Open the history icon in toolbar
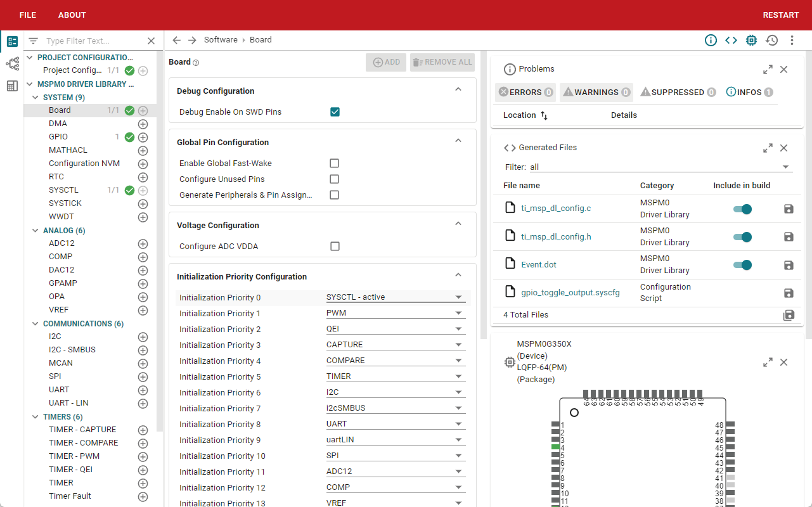 point(771,40)
